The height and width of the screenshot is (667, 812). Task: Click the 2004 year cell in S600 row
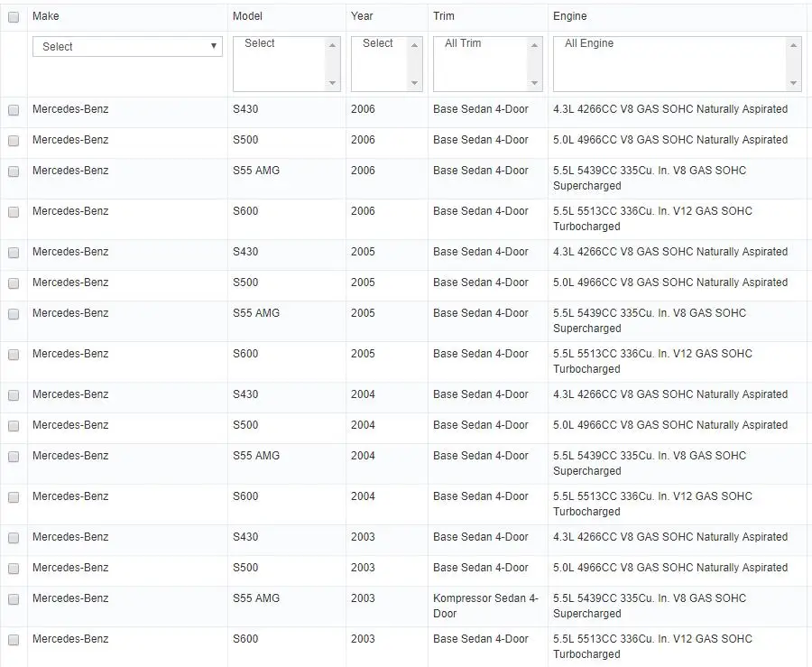pos(363,496)
